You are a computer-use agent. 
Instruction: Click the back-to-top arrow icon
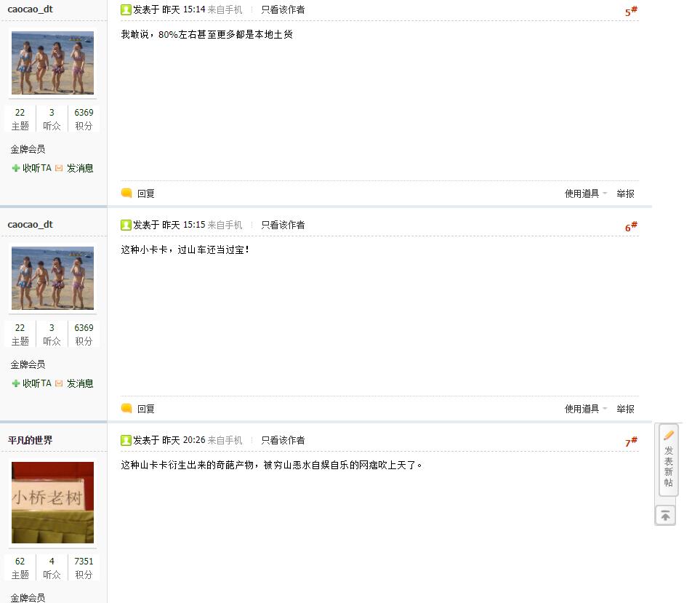pos(665,516)
